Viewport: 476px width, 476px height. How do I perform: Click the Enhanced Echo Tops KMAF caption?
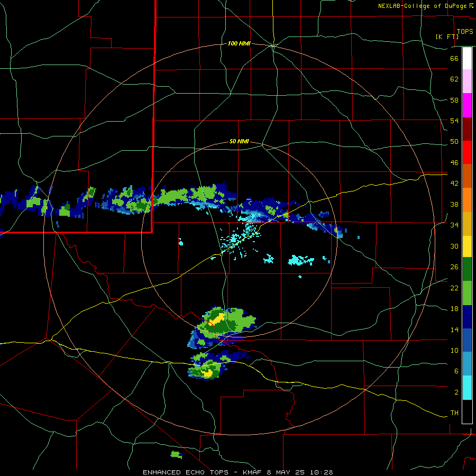(x=237, y=472)
